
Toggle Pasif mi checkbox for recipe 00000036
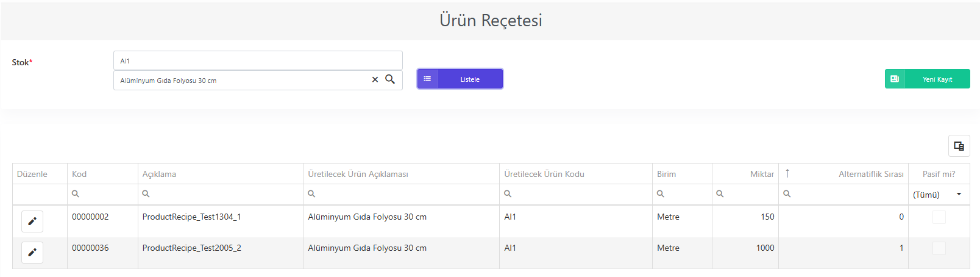(939, 248)
